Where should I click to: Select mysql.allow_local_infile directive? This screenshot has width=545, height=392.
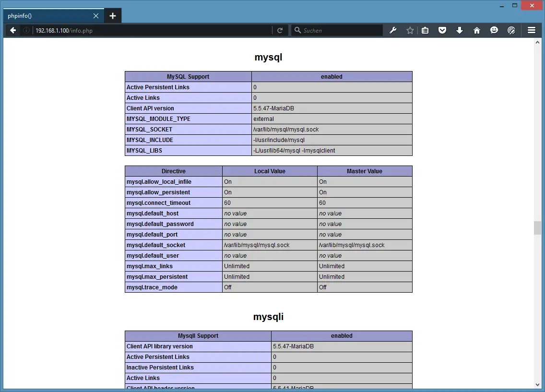coord(159,182)
